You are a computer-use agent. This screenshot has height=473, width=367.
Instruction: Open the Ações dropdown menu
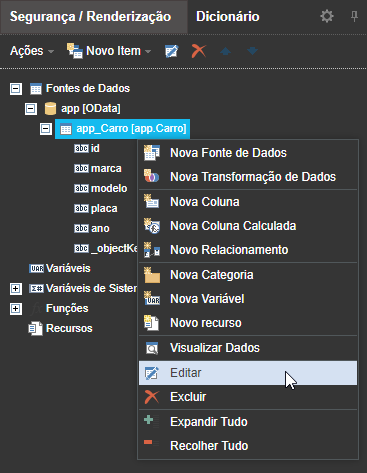coord(32,51)
